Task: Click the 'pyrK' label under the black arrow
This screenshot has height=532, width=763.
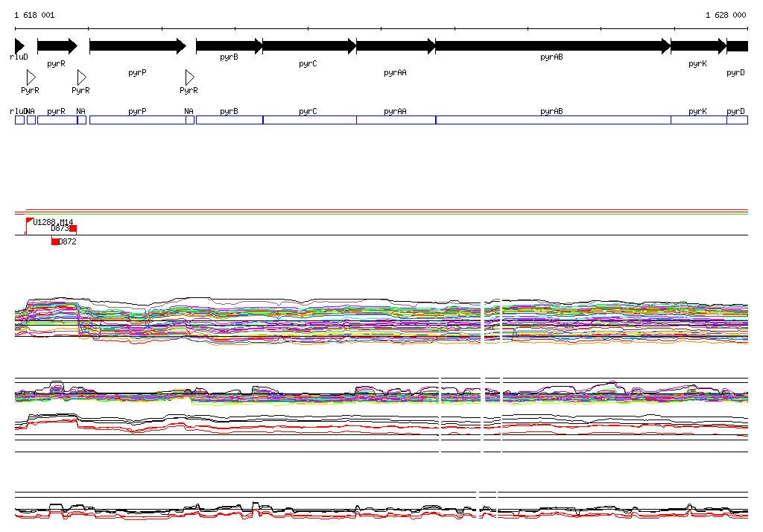Action: (x=697, y=64)
